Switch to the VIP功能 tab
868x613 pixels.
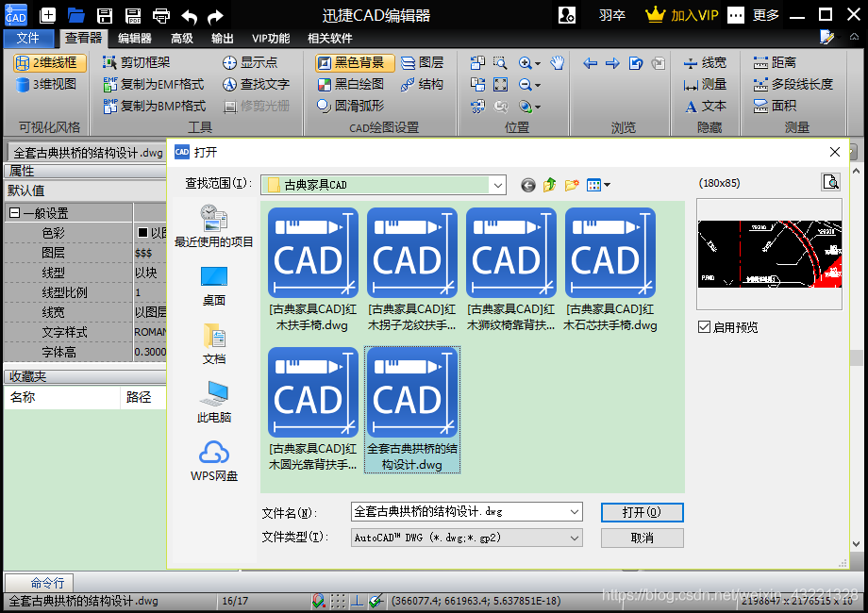click(x=271, y=38)
